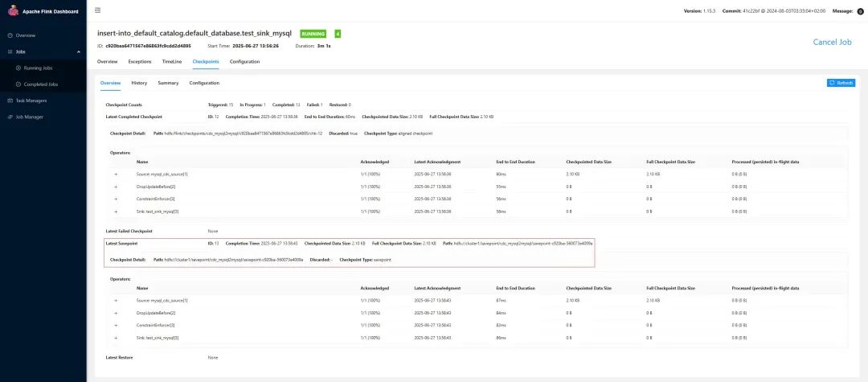The height and width of the screenshot is (382, 868).
Task: Open Running Jobs in the sidebar
Action: point(39,68)
